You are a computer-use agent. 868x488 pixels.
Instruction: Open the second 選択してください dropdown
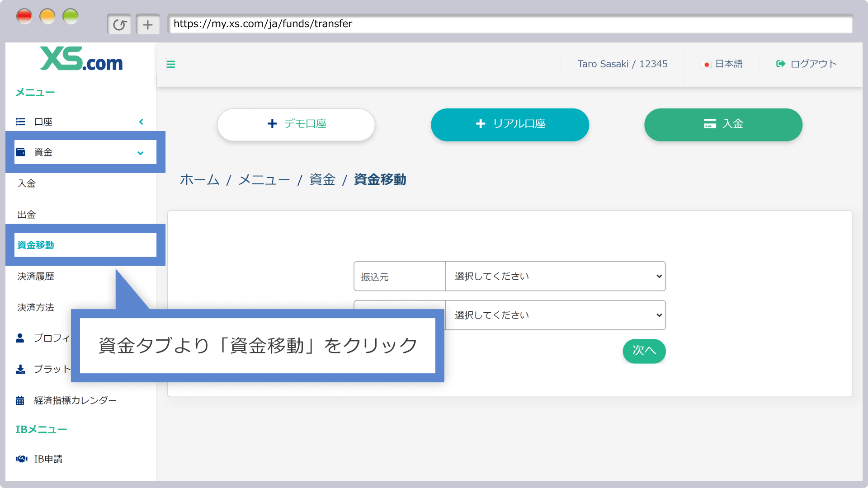point(556,315)
